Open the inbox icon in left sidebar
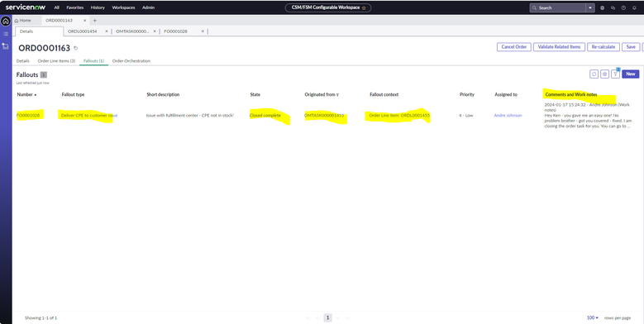644x324 pixels. [6, 46]
